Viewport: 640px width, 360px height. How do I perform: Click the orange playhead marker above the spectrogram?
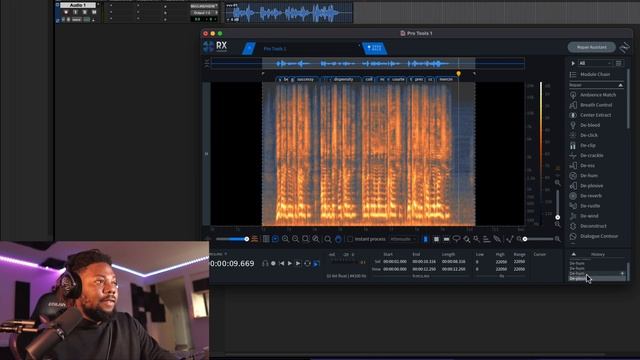coord(458,74)
